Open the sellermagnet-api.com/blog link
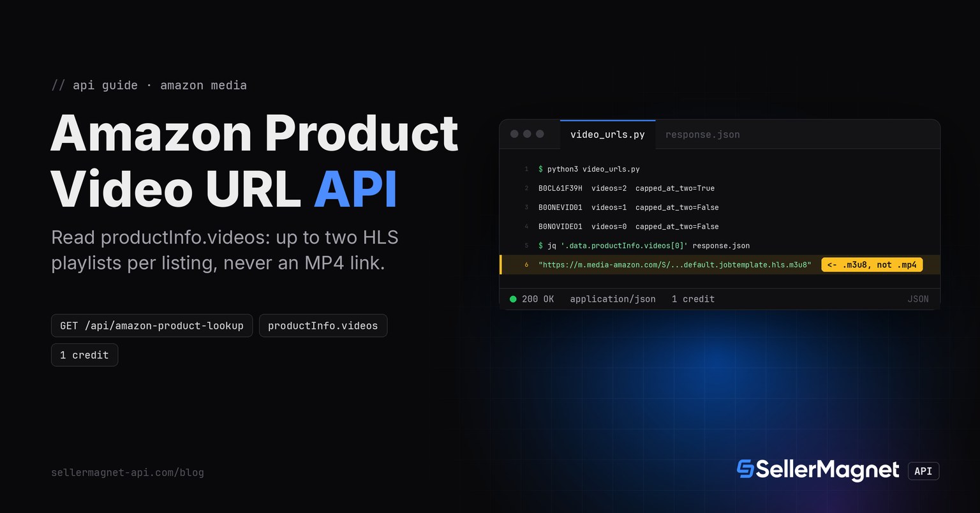The image size is (980, 513). coord(128,473)
